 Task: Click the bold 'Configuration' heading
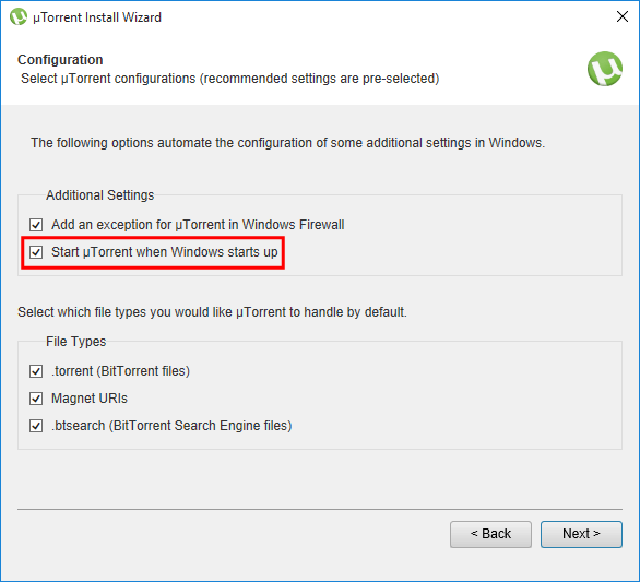[60, 60]
